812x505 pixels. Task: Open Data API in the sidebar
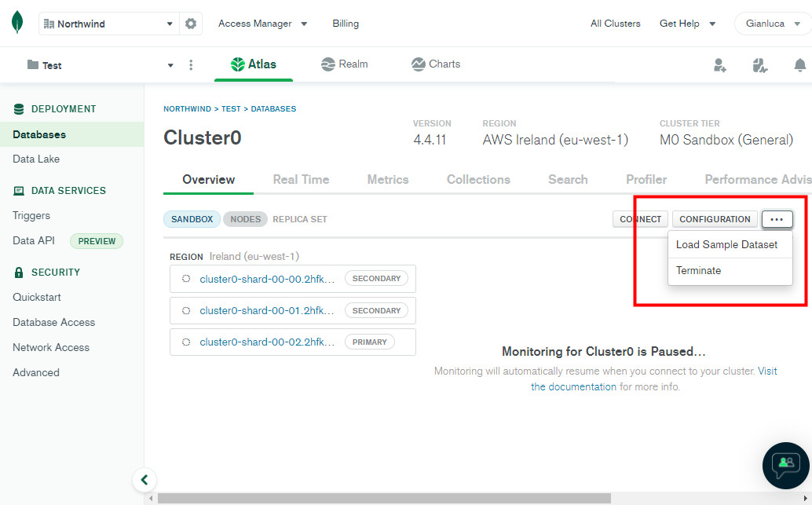click(x=34, y=241)
